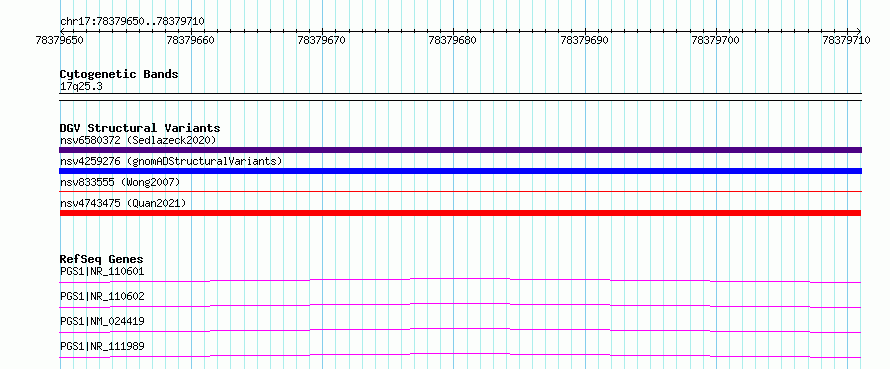Viewport: 890px width, 369px height.
Task: Open transcript PGS1|NM_024419 label
Action: pos(102,321)
